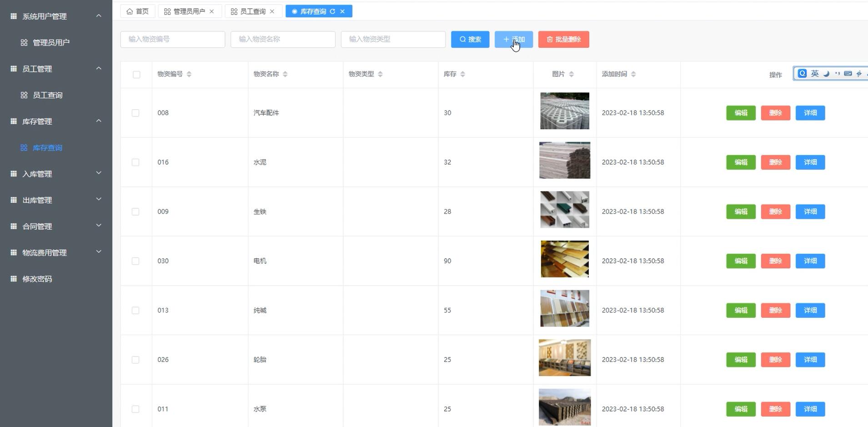The width and height of the screenshot is (868, 427).
Task: Sort by 添加时间 column arrows
Action: pyautogui.click(x=633, y=74)
